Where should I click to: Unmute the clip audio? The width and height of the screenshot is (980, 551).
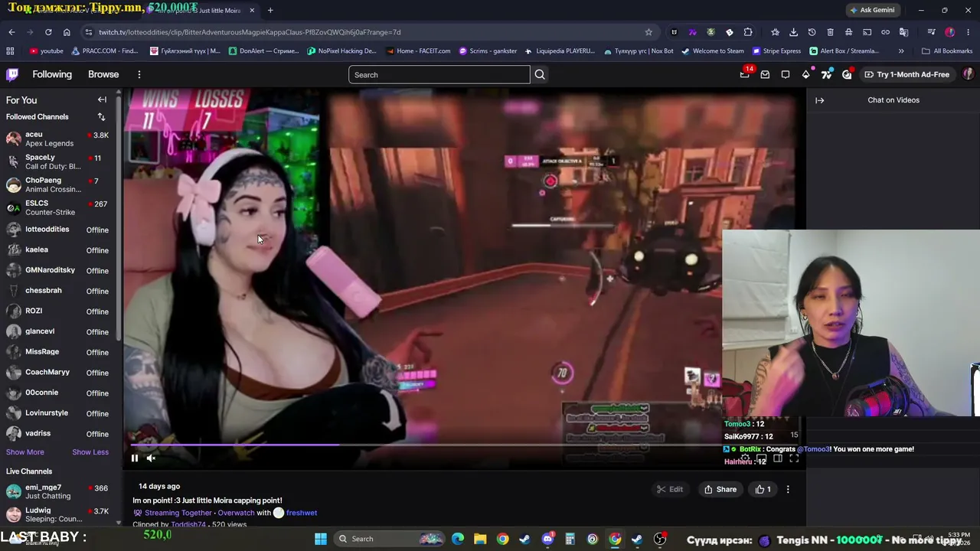pos(151,458)
